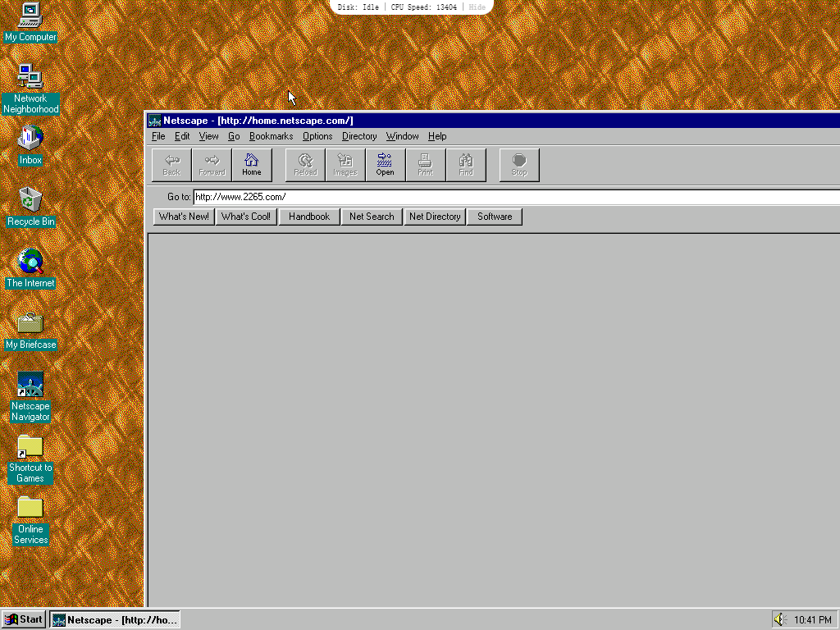This screenshot has width=840, height=630.
Task: Open the Directory menu
Action: click(358, 136)
